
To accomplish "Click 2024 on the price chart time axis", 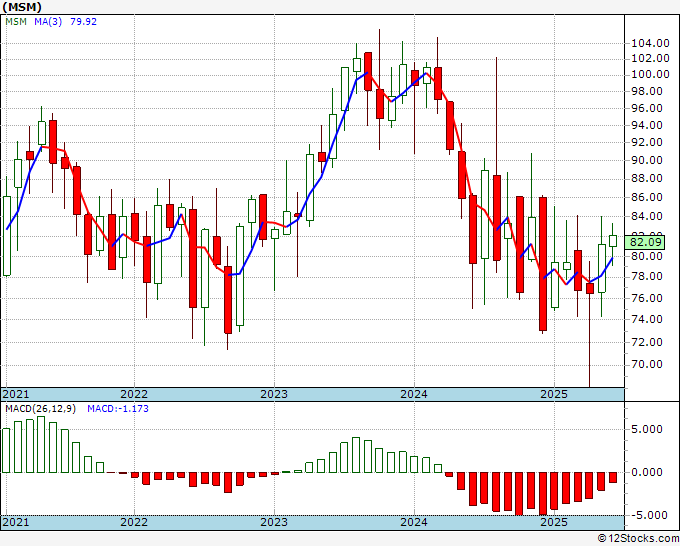I will [x=414, y=394].
